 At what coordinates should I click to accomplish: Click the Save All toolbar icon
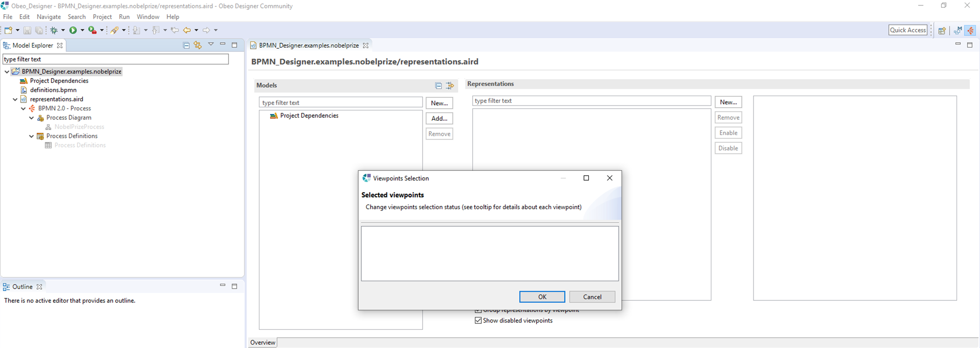(39, 30)
